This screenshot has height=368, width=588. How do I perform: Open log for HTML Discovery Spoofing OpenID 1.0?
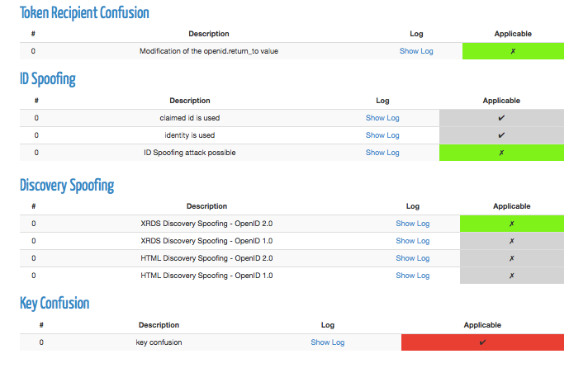[x=412, y=276]
